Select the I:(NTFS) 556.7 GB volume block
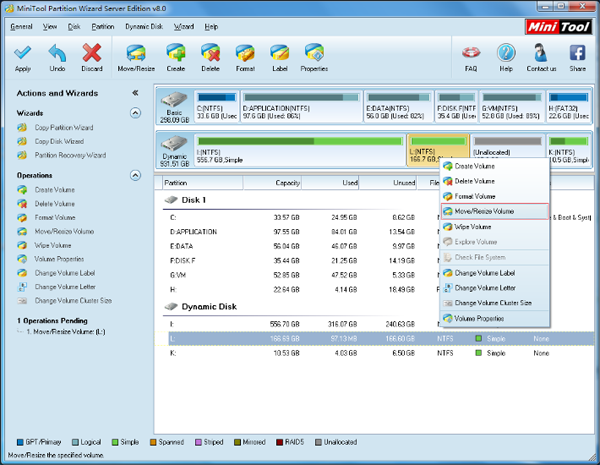Screen dimensions: 600x465 click(300, 150)
